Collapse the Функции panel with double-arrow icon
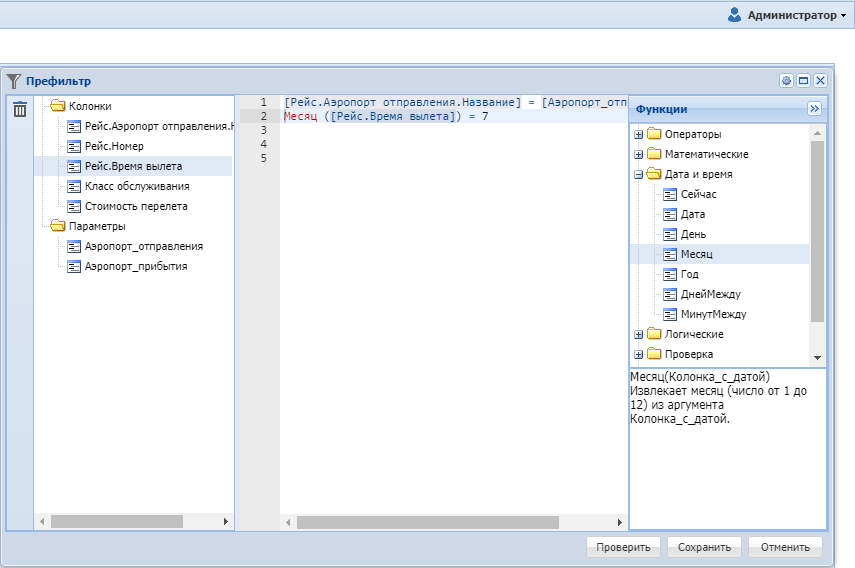The image size is (855, 568). tap(814, 109)
